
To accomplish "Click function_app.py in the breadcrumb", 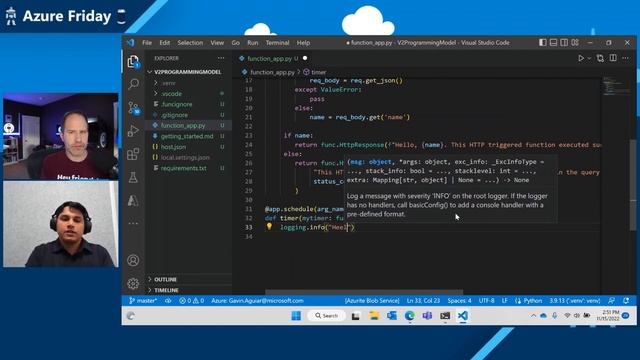I will (x=272, y=72).
